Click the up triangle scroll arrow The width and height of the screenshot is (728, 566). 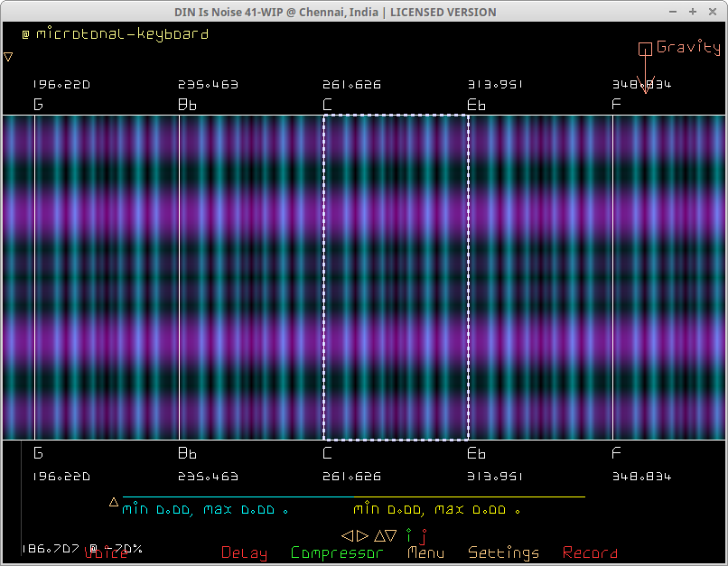point(379,535)
